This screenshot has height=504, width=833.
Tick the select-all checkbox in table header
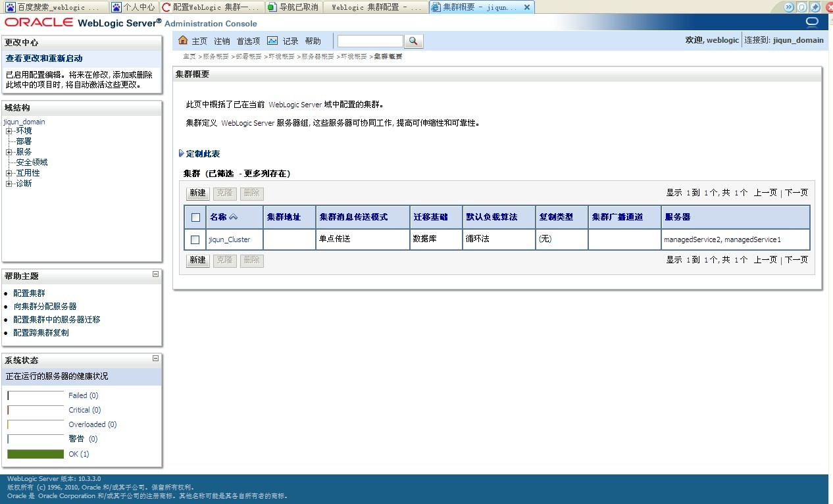pos(195,217)
